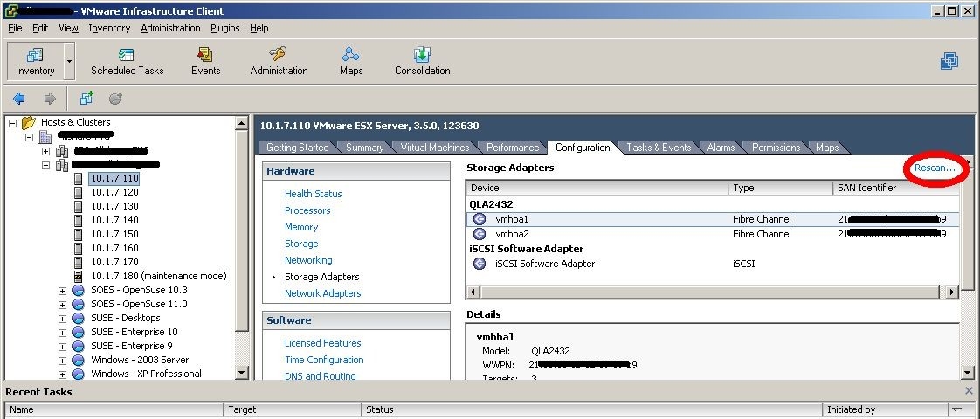This screenshot has height=419, width=980.
Task: Select host 10.1.7.180 in maintenance mode
Action: click(x=159, y=276)
